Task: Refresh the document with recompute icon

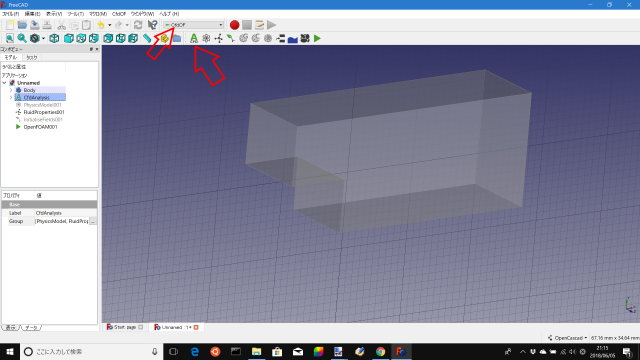Action: pyautogui.click(x=138, y=25)
